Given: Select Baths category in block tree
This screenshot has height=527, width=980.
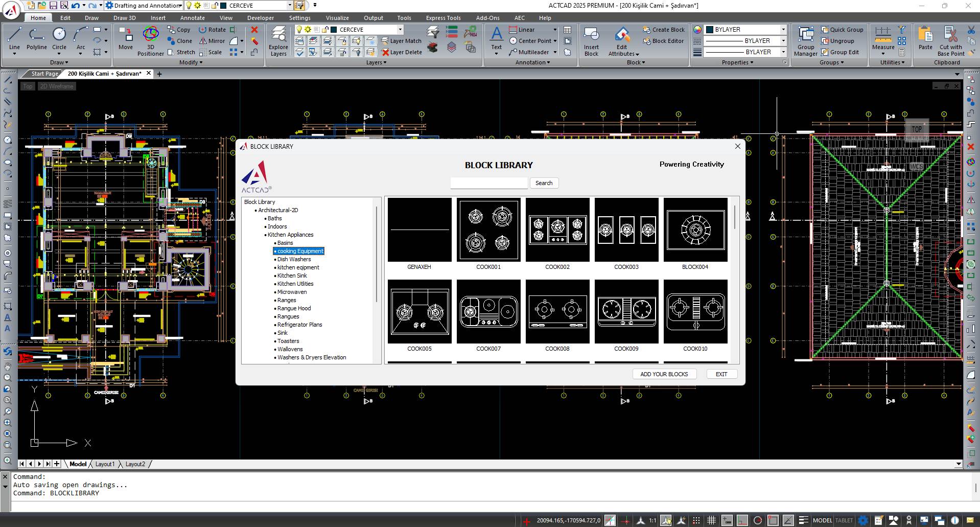Looking at the screenshot, I should pyautogui.click(x=274, y=218).
